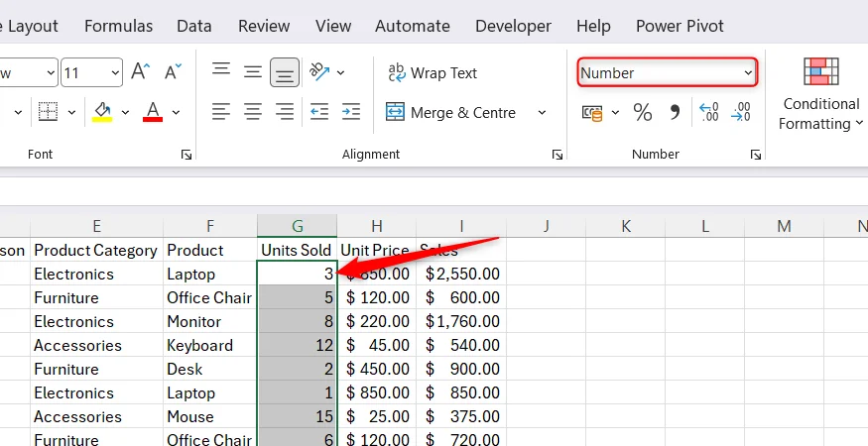Select the $2,550.00 sales cell
The height and width of the screenshot is (446, 868).
click(x=461, y=274)
